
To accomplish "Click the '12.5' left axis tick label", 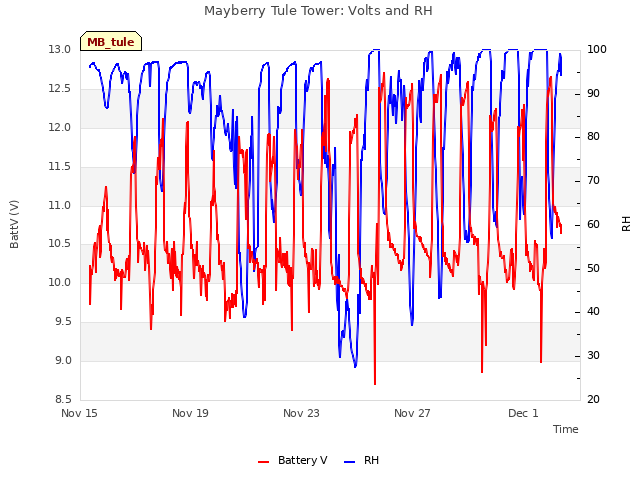I will pyautogui.click(x=60, y=89).
